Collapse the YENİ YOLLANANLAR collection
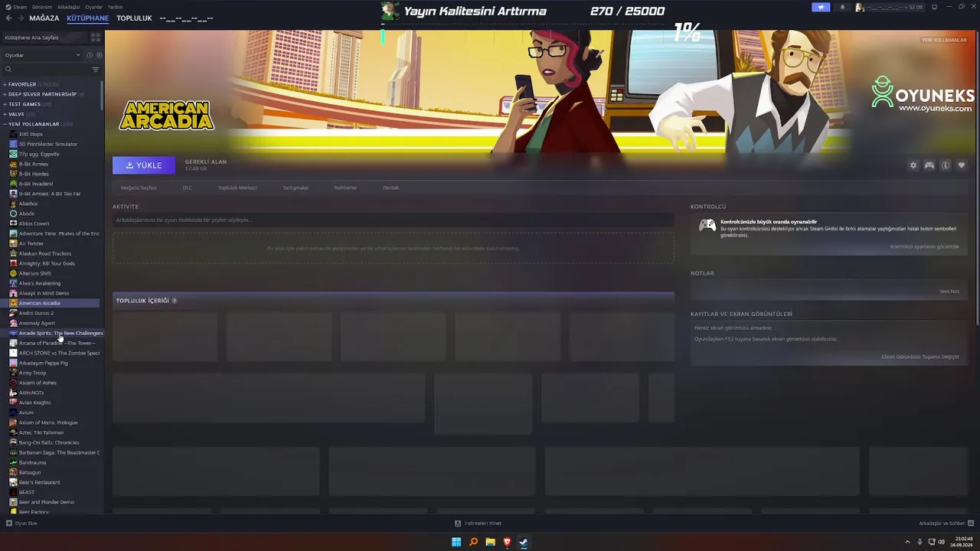This screenshot has width=980, height=551. [x=5, y=124]
